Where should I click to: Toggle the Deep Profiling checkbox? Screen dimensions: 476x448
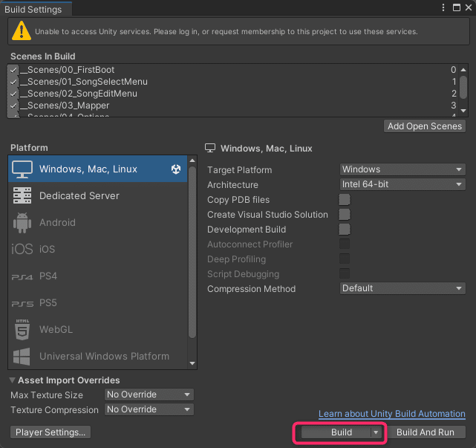tap(345, 259)
